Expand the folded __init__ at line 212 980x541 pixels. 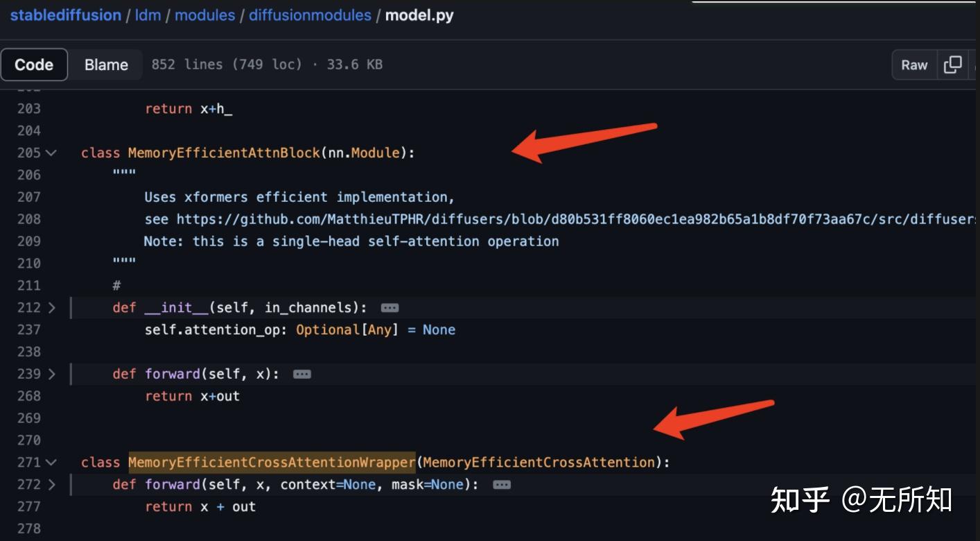(51, 307)
